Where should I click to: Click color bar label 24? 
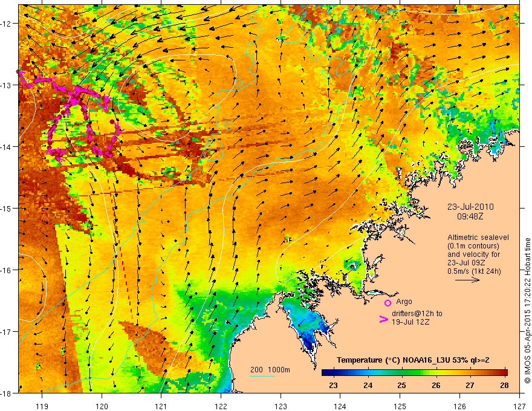click(x=368, y=385)
